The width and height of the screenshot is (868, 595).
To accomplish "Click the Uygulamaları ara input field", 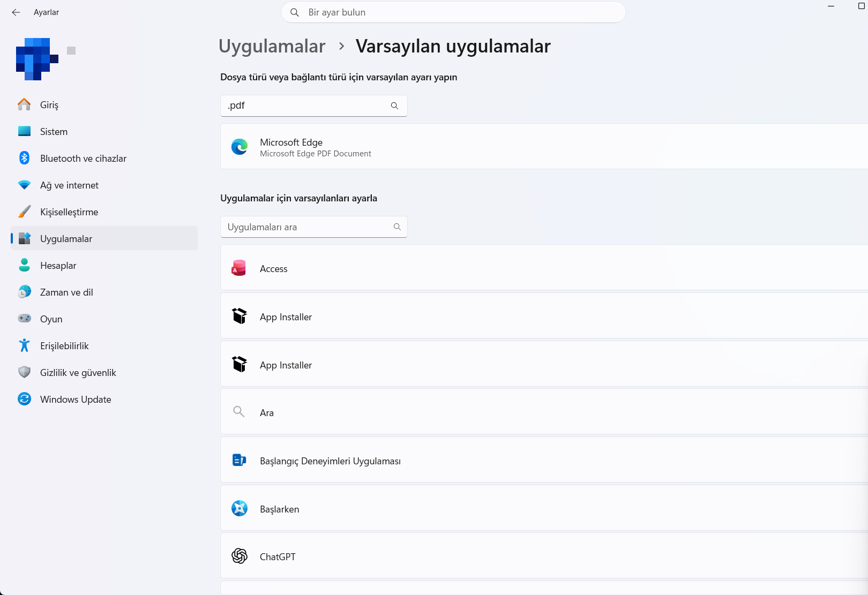I will coord(314,227).
